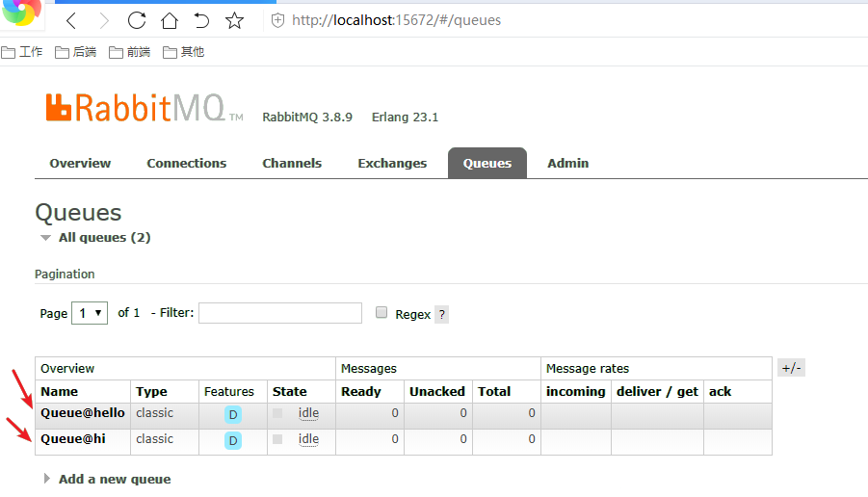Click the RabbitMQ 3.8.9 version text
The width and height of the screenshot is (868, 497).
click(307, 118)
